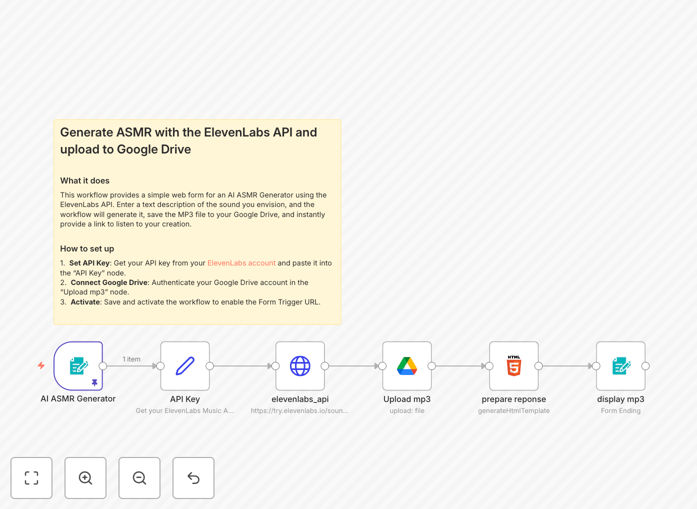This screenshot has height=509, width=697.
Task: Click the pin icon on AI ASMR Generator
Action: 94,382
